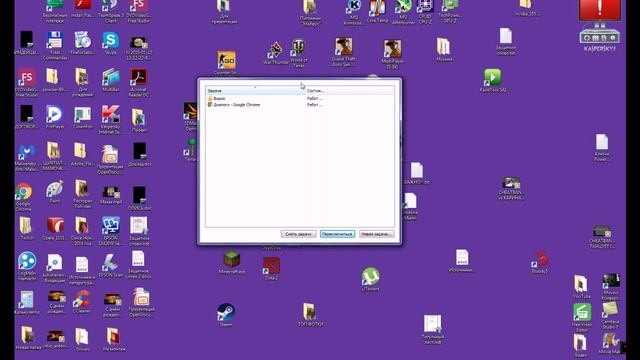Open the Skype desktop shortcut
Screen dimensions: 640x360
coord(111,43)
